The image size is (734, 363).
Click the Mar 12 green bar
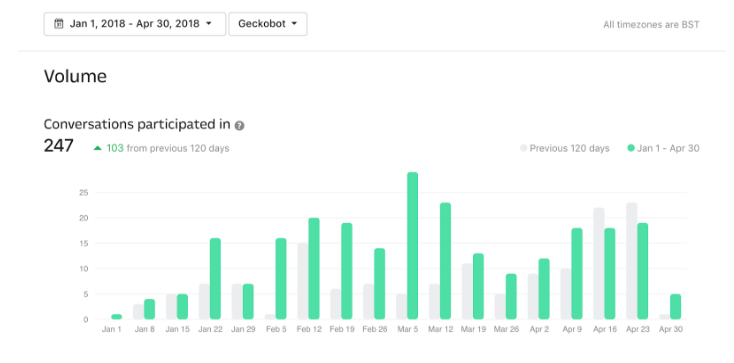pos(445,261)
